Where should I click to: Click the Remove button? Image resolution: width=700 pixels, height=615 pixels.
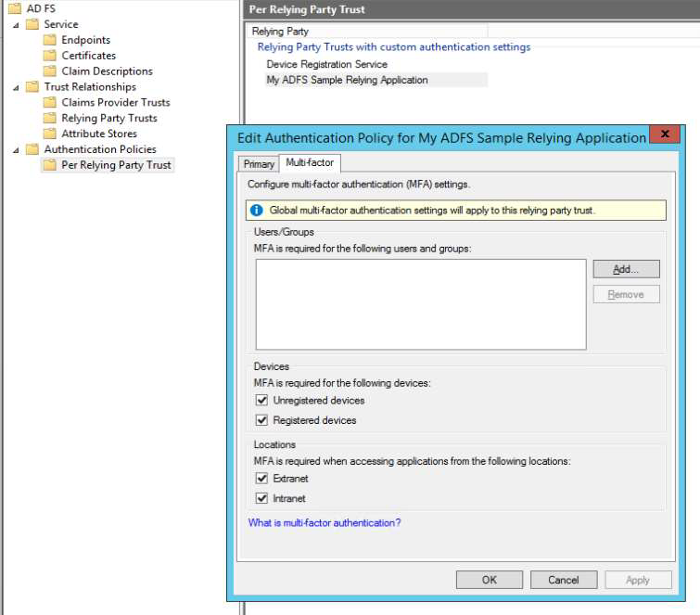pos(626,294)
